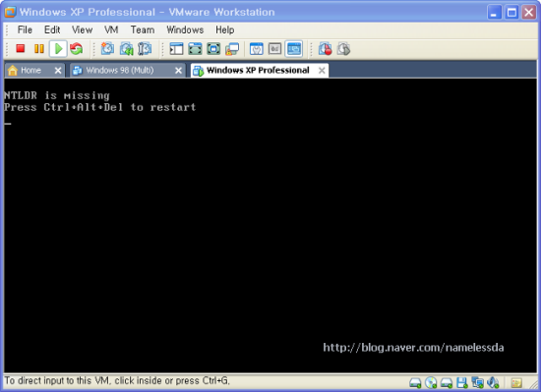The image size is (541, 392).
Task: Click inside the black VM console screen
Action: 270,226
